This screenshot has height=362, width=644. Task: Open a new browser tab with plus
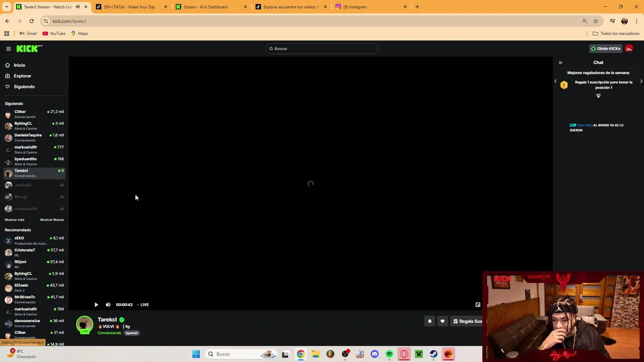417,7
